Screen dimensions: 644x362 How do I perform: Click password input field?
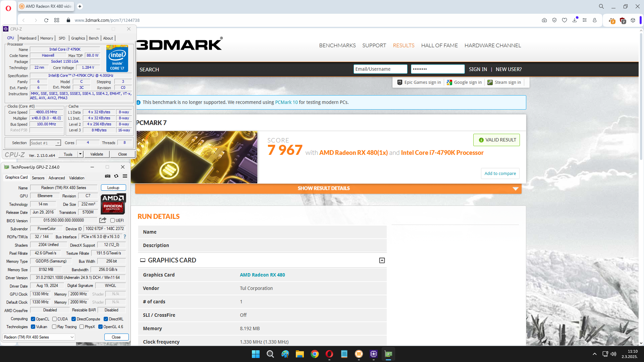coord(438,69)
